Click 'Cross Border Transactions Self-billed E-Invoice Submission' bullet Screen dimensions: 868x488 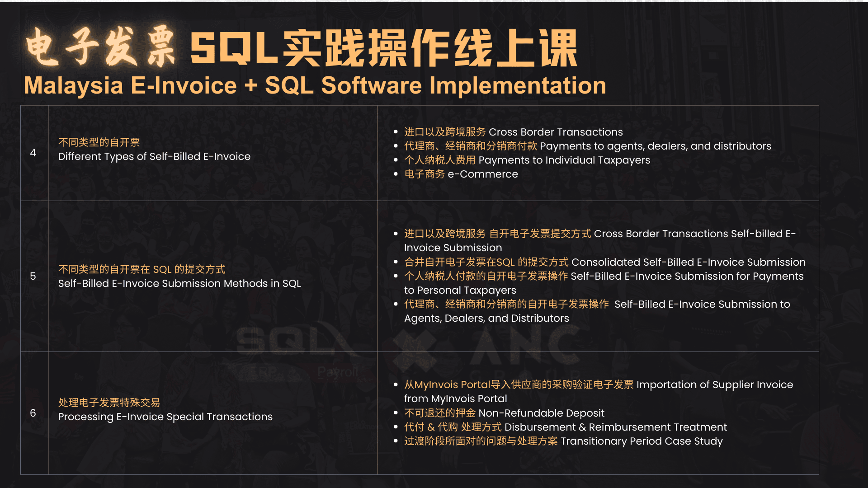[x=599, y=240]
